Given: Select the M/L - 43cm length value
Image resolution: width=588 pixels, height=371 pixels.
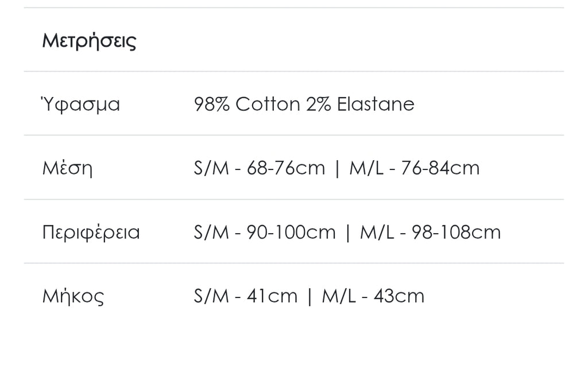Looking at the screenshot, I should [373, 296].
